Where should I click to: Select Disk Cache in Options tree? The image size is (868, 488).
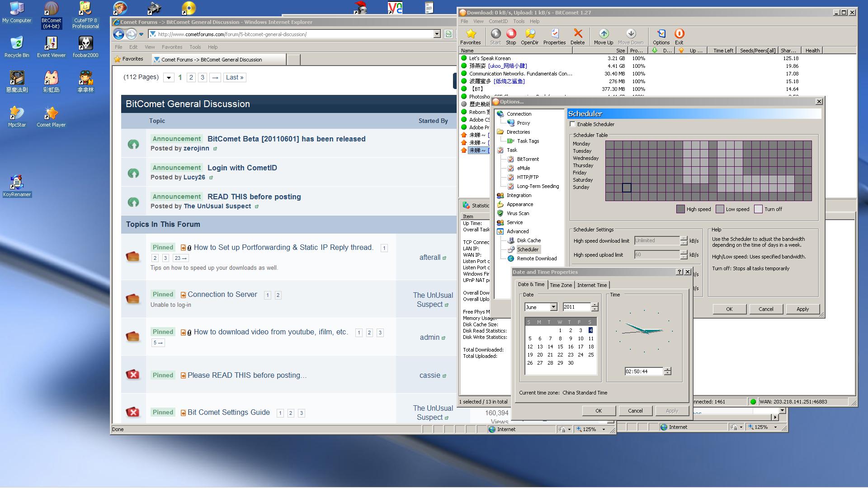[x=528, y=240]
